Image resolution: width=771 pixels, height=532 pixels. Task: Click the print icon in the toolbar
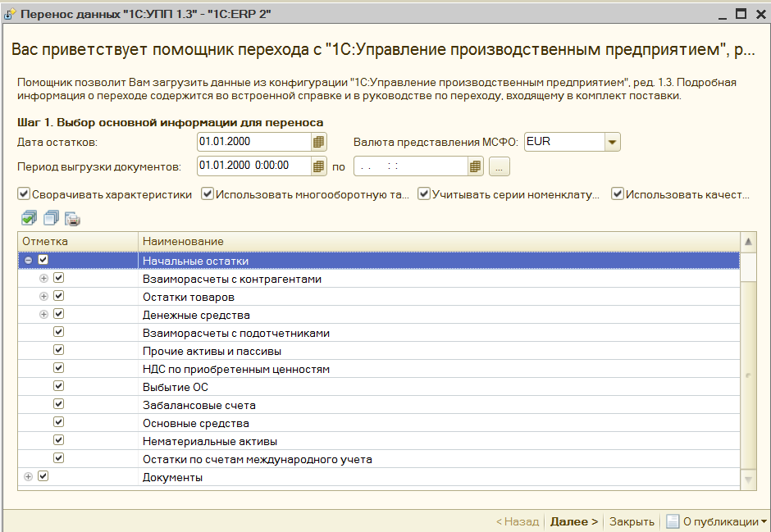[x=71, y=218]
